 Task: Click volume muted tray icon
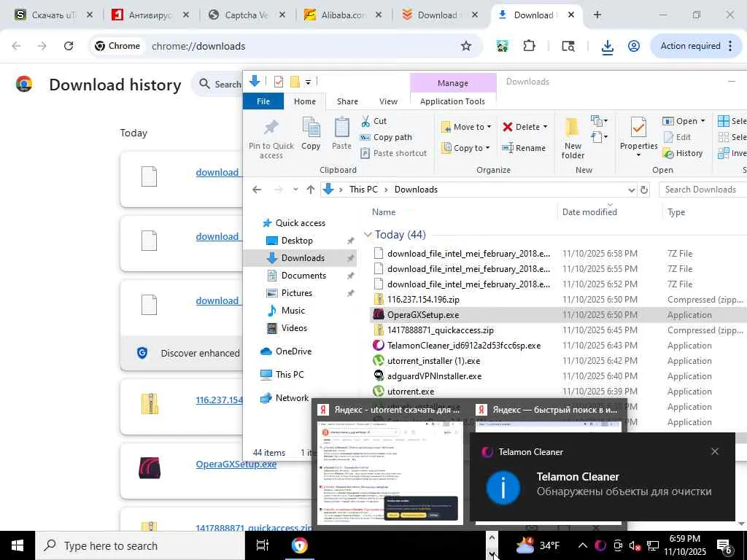point(635,545)
